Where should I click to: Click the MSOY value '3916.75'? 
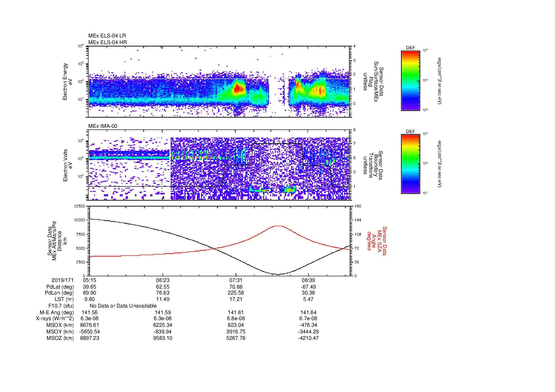point(236,332)
